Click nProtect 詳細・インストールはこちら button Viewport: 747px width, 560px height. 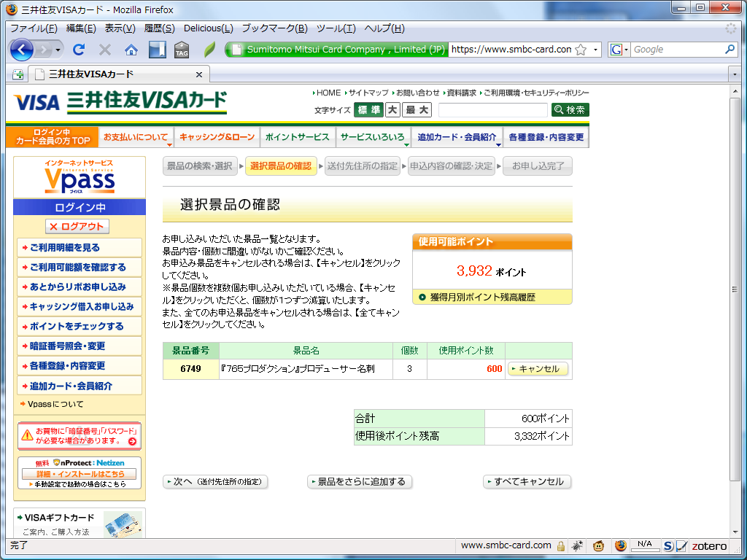pos(79,474)
